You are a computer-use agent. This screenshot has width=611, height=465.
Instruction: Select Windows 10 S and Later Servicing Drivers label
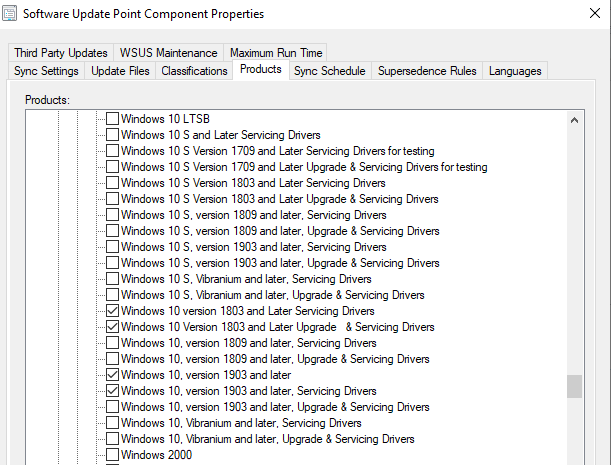221,134
